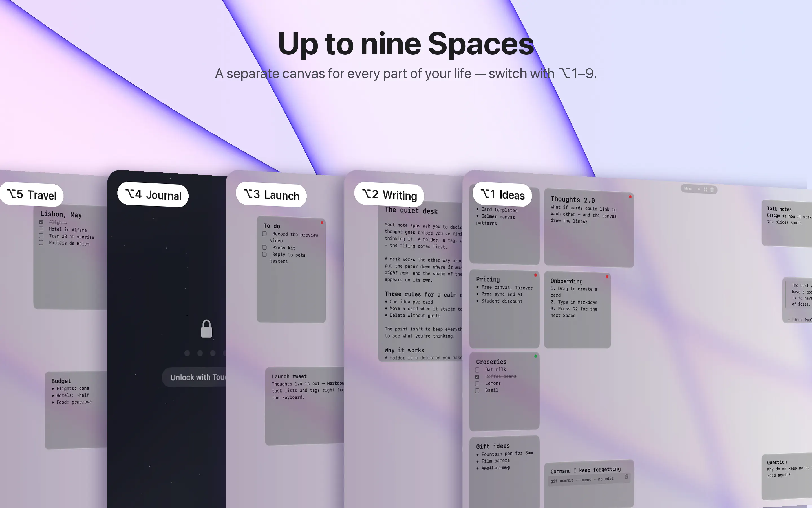Click the Another mug strikethrough item
This screenshot has width=812, height=508.
click(496, 468)
